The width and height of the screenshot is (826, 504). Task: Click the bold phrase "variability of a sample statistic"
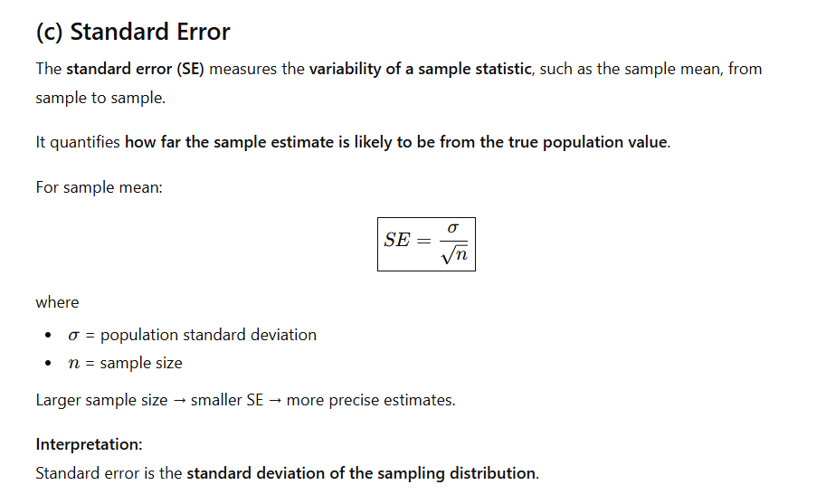pos(421,69)
